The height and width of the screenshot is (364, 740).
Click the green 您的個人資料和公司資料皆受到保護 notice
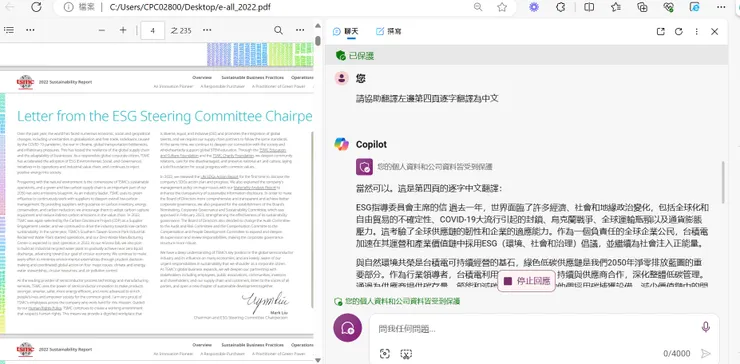tap(397, 301)
